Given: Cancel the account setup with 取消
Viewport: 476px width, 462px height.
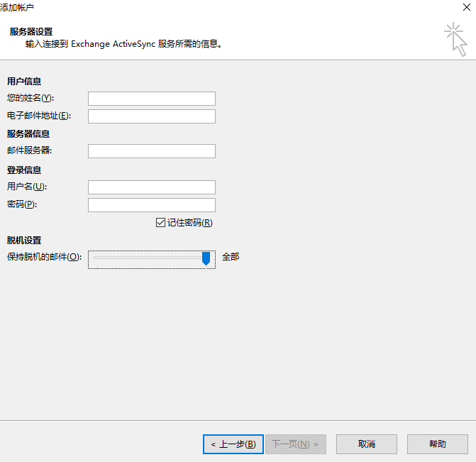Looking at the screenshot, I should tap(366, 444).
